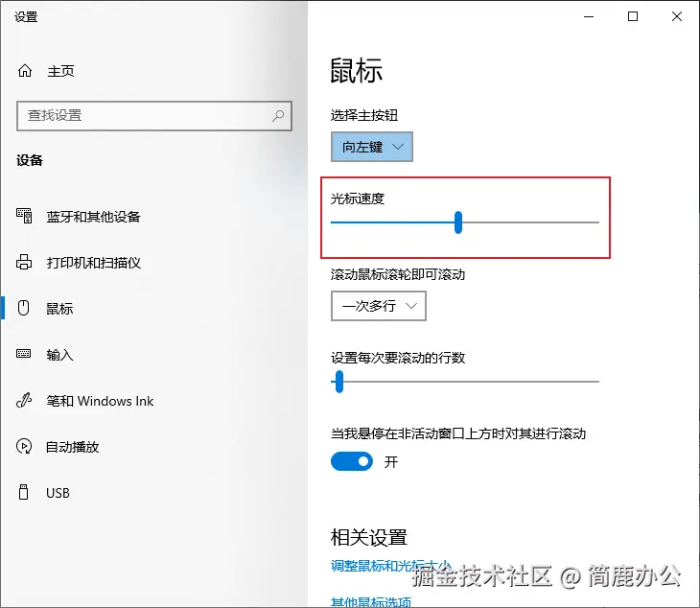Open the 自动播放 settings page
This screenshot has width=700, height=608.
pos(72,447)
